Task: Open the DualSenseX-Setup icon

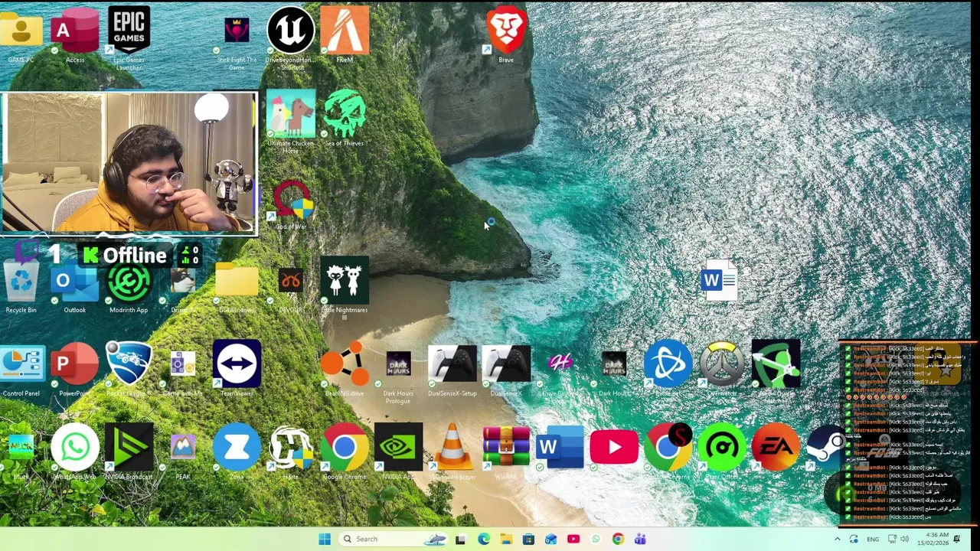Action: coord(452,365)
